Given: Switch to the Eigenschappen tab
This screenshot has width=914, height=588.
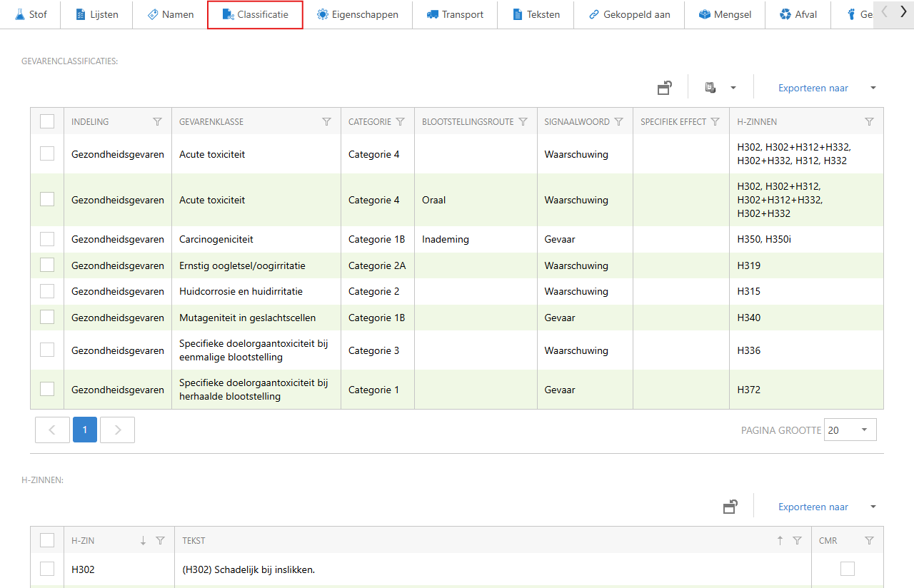Looking at the screenshot, I should point(358,14).
